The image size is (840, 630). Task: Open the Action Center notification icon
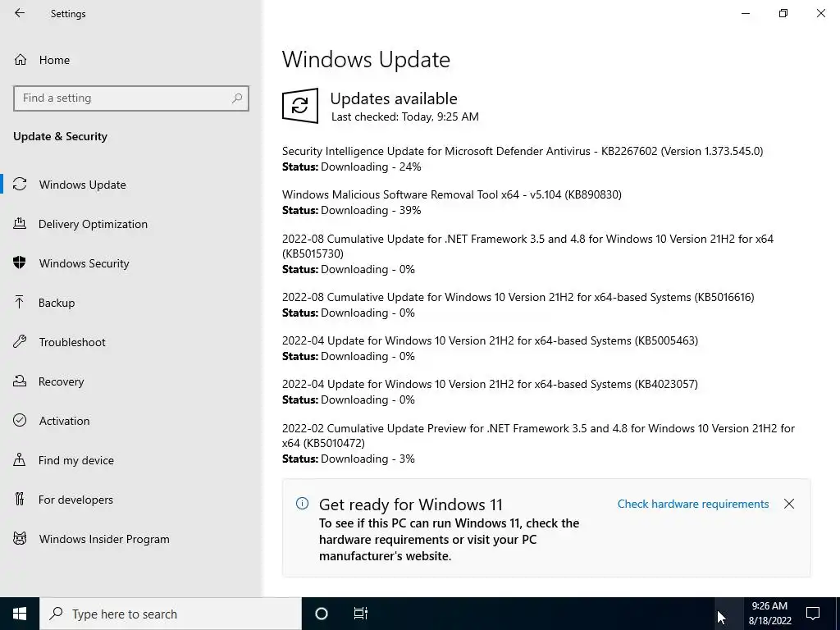[813, 614]
